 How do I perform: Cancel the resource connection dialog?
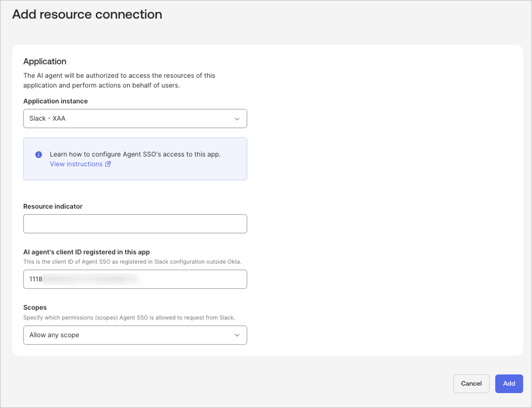(471, 383)
